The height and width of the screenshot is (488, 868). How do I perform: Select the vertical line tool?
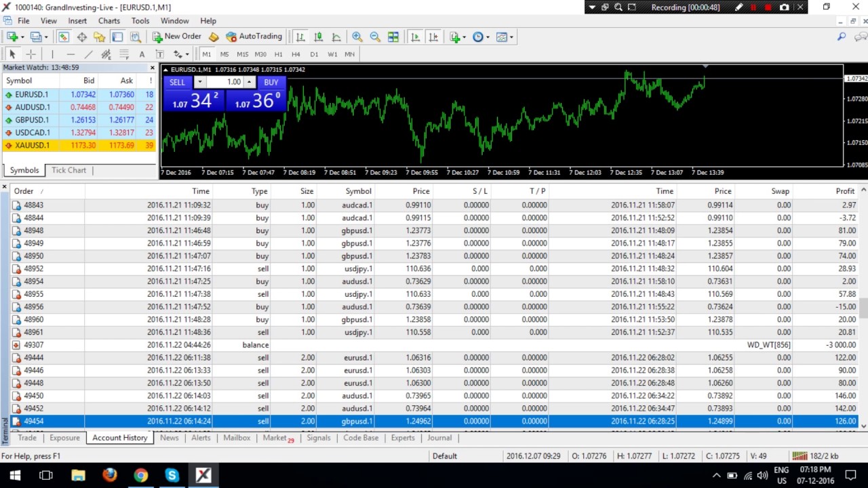[x=52, y=54]
